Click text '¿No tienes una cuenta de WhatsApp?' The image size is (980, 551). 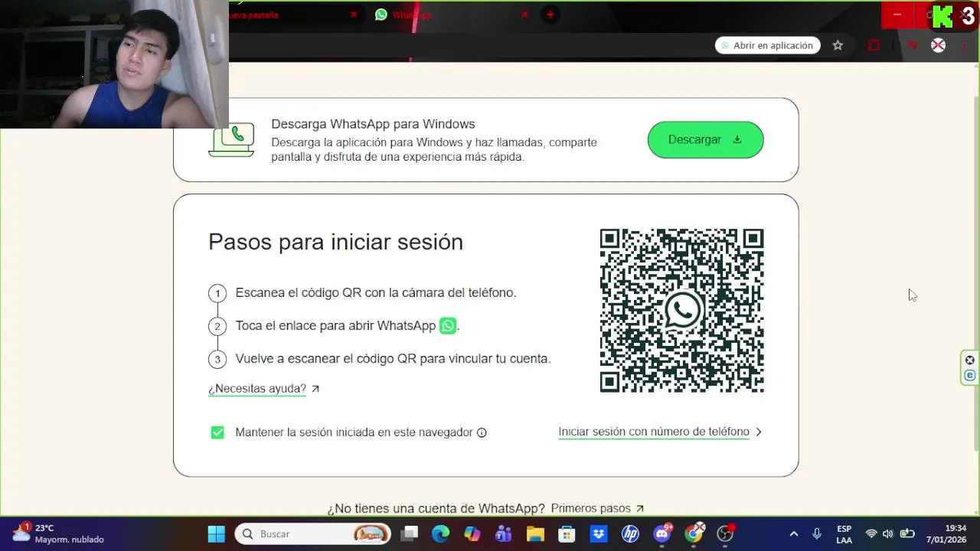coord(436,508)
